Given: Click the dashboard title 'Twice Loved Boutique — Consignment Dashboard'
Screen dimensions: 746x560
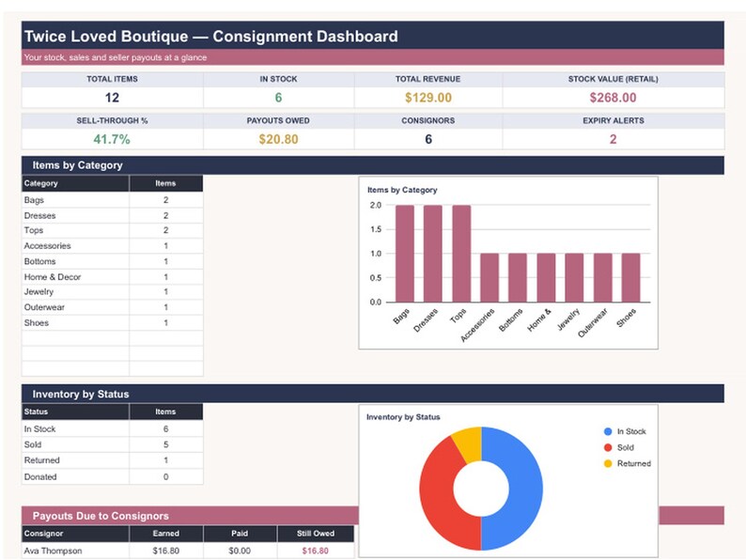Looking at the screenshot, I should pyautogui.click(x=210, y=36).
